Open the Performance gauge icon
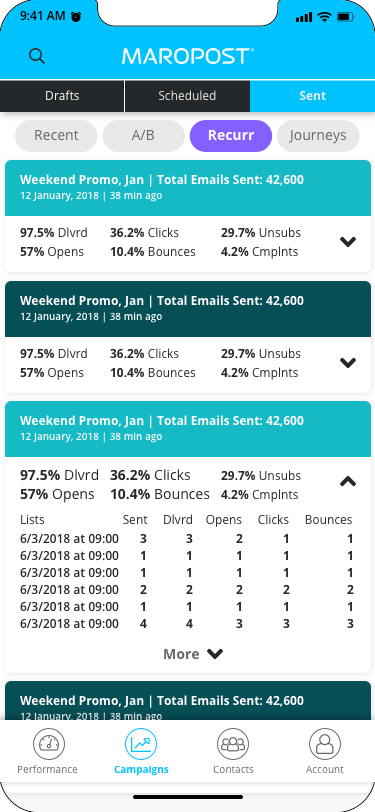375x812 pixels. pyautogui.click(x=49, y=744)
